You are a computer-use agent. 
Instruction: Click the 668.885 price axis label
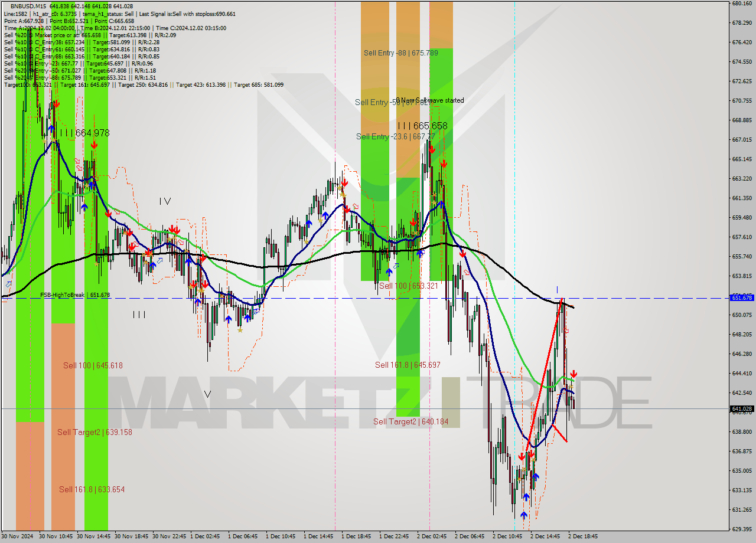click(742, 120)
